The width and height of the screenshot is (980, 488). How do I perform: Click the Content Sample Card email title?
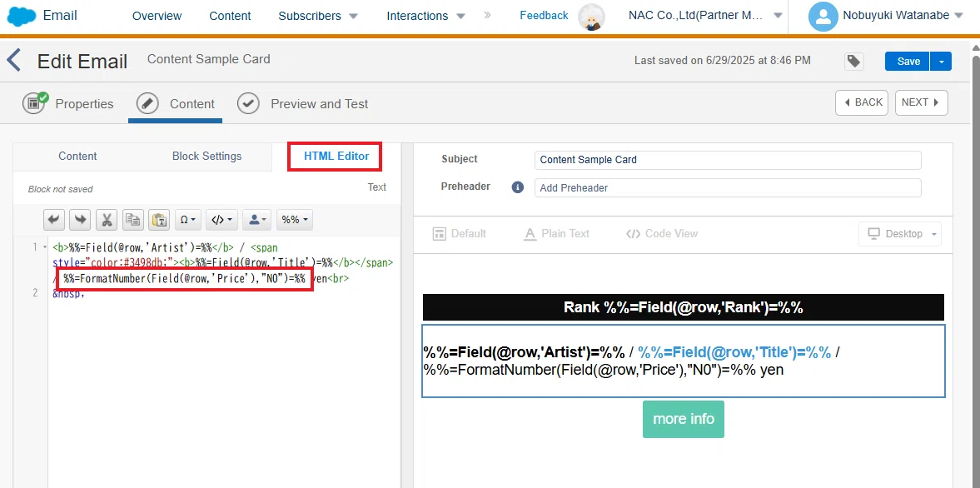coord(209,59)
